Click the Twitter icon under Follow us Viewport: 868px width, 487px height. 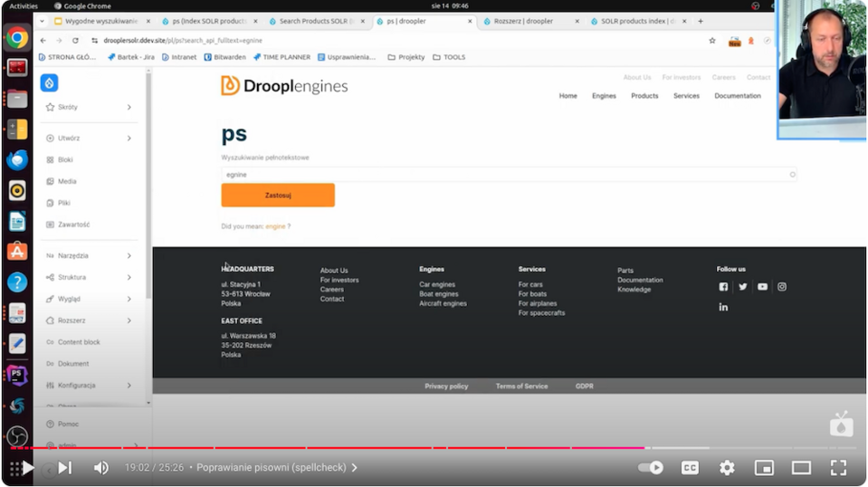pos(743,287)
